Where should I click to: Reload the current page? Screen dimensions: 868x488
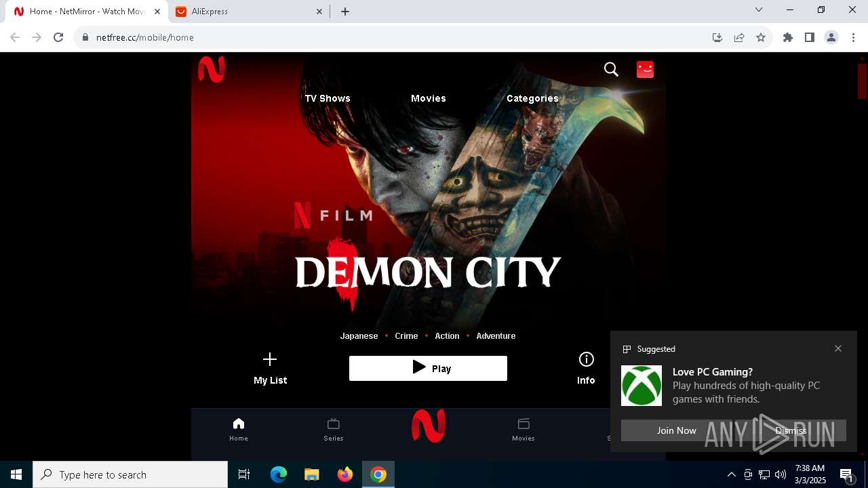coord(58,37)
